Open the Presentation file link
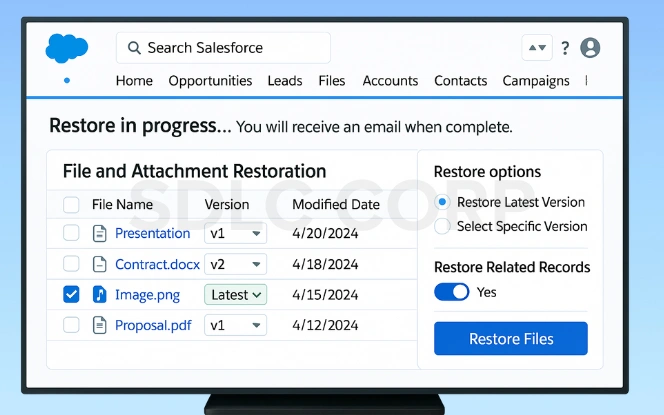This screenshot has height=415, width=664. 152,233
